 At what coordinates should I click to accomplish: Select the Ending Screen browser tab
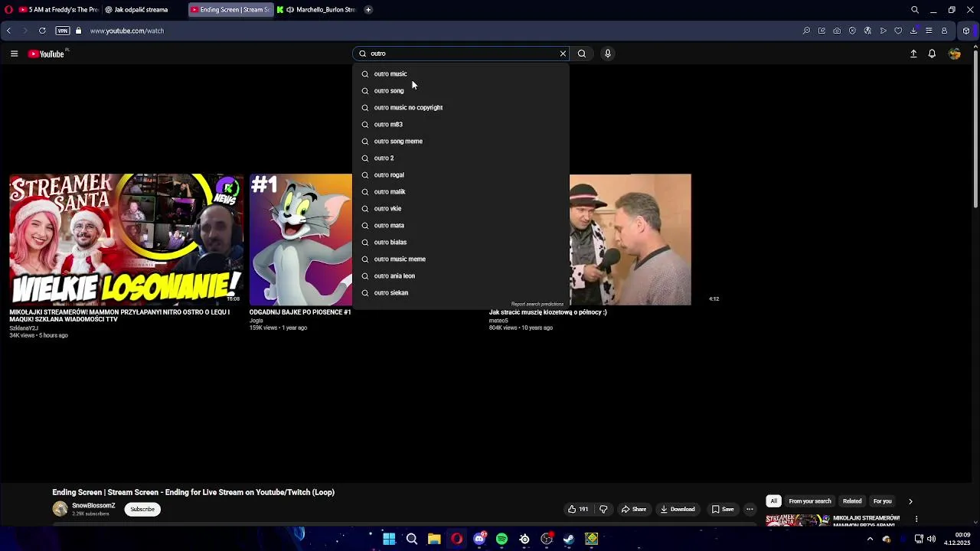point(230,10)
